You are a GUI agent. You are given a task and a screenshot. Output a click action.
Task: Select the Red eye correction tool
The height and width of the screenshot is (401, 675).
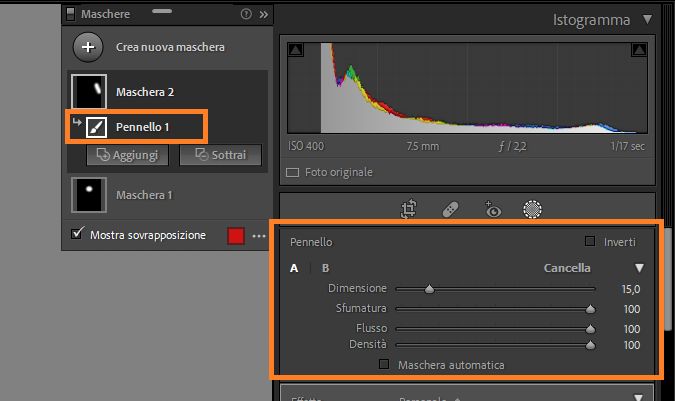[x=492, y=210]
